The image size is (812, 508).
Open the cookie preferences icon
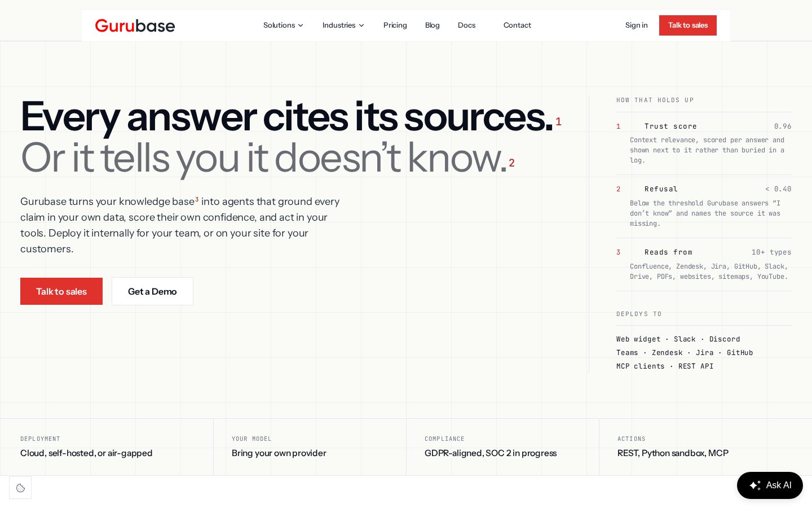[20, 488]
